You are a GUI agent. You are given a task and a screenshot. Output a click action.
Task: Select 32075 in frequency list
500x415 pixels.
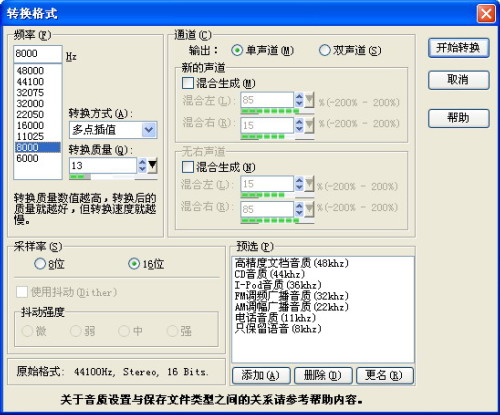click(38, 93)
